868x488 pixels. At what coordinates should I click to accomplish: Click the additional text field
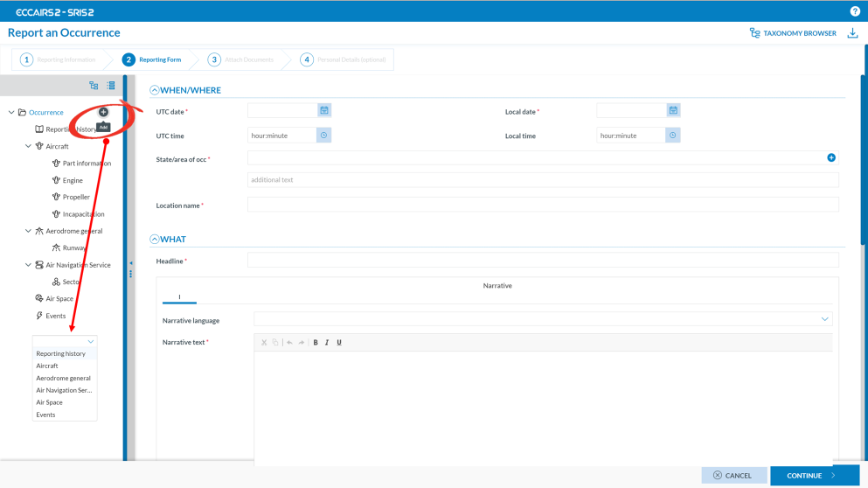click(x=543, y=180)
